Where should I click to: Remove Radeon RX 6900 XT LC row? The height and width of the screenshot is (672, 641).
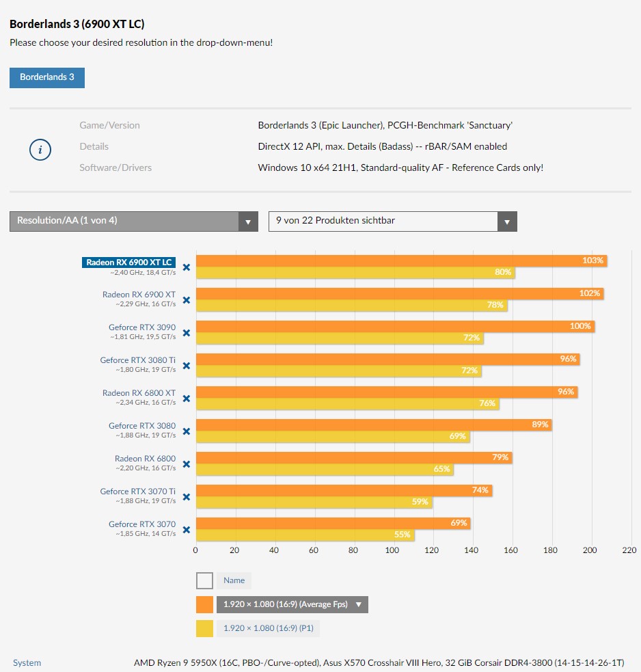186,267
